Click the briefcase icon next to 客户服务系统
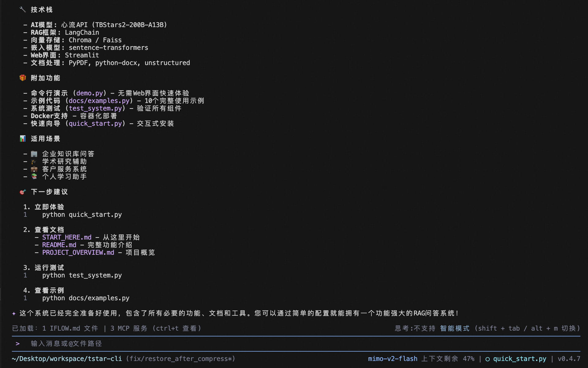The width and height of the screenshot is (588, 368). tap(34, 169)
